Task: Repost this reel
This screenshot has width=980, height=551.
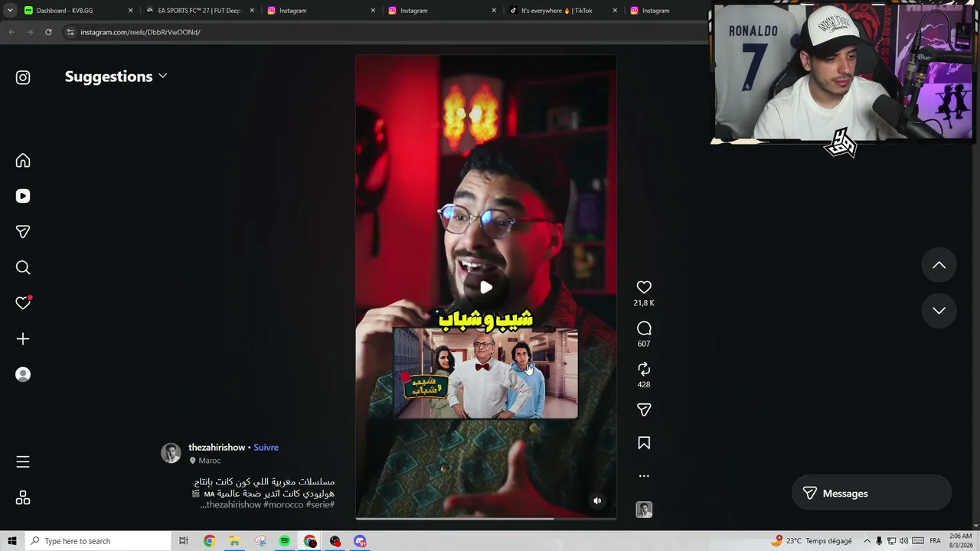Action: [644, 369]
